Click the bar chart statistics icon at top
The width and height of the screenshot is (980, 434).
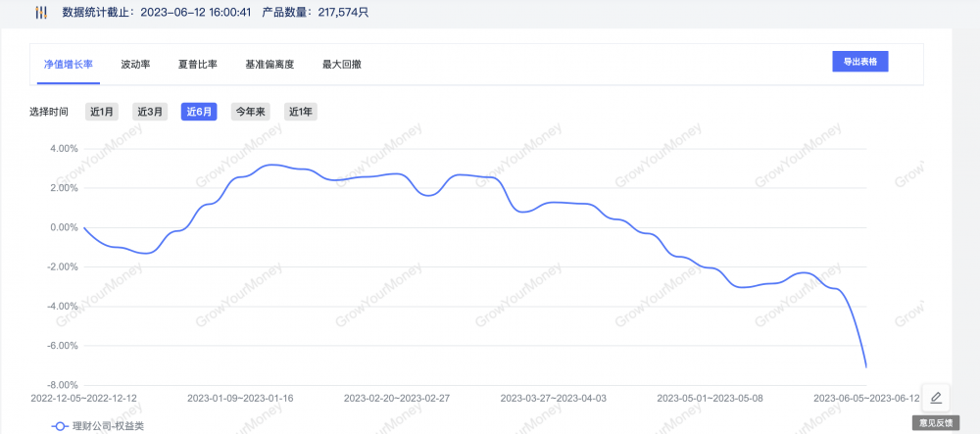point(40,13)
